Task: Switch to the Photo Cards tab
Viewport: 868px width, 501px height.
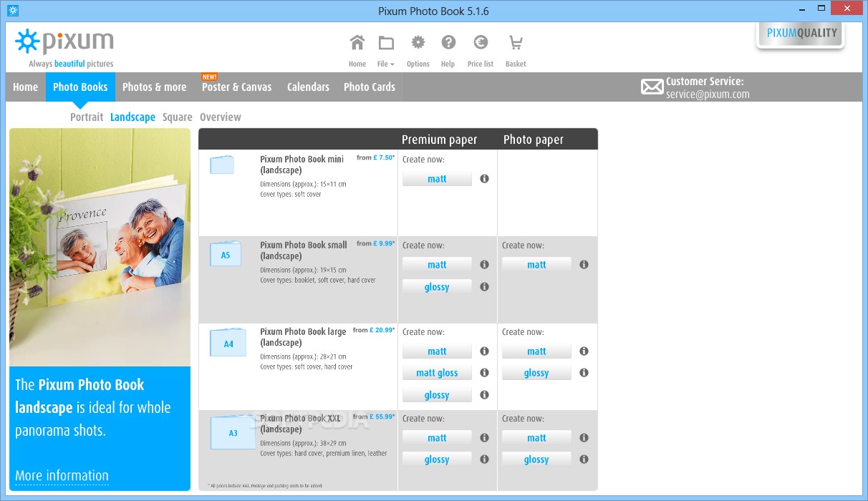Action: [x=370, y=87]
